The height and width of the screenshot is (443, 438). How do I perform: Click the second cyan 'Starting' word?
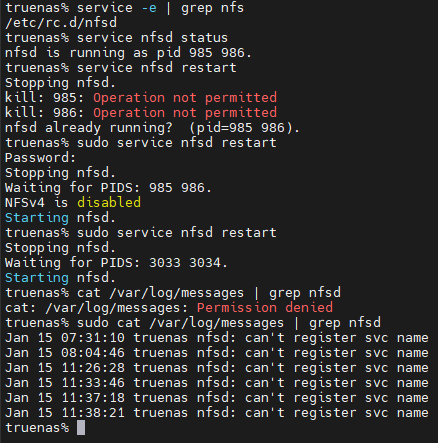point(37,277)
